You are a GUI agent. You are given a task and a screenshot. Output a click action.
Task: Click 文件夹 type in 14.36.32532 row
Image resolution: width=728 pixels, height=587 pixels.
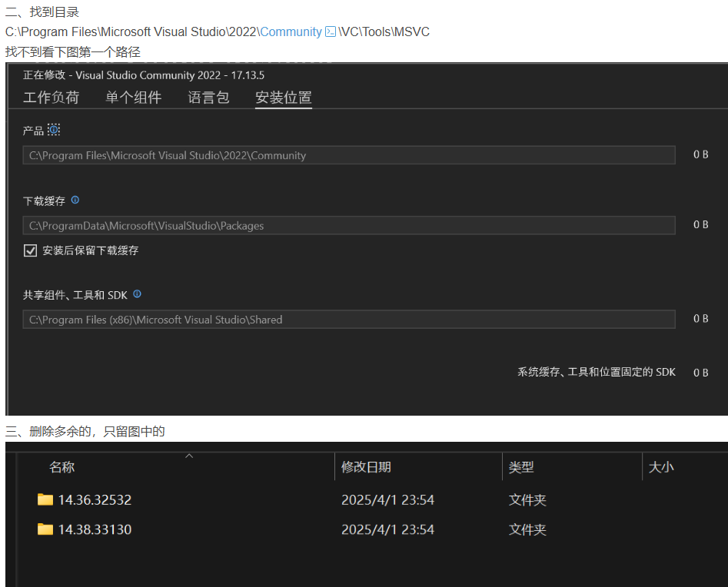pos(527,499)
